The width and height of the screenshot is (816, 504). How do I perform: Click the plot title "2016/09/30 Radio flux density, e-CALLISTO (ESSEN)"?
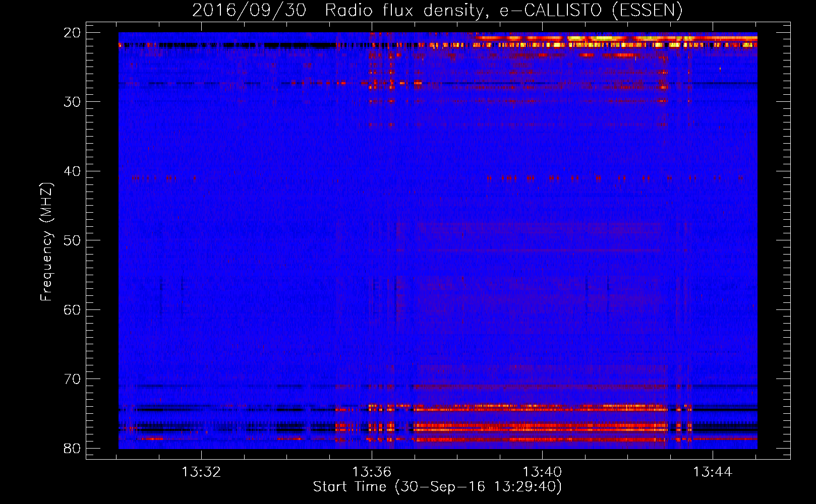point(437,11)
